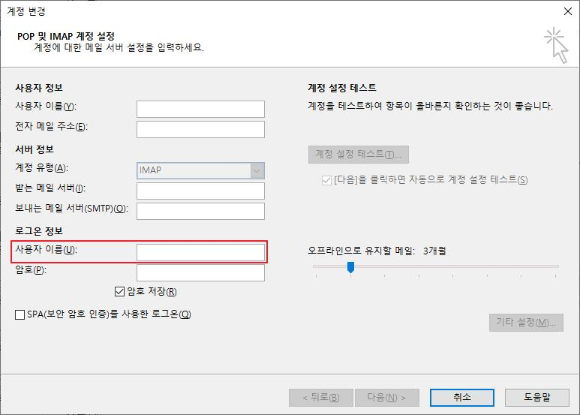Click the 계정 설정 테스트(T) button
This screenshot has width=580, height=415.
pos(358,155)
